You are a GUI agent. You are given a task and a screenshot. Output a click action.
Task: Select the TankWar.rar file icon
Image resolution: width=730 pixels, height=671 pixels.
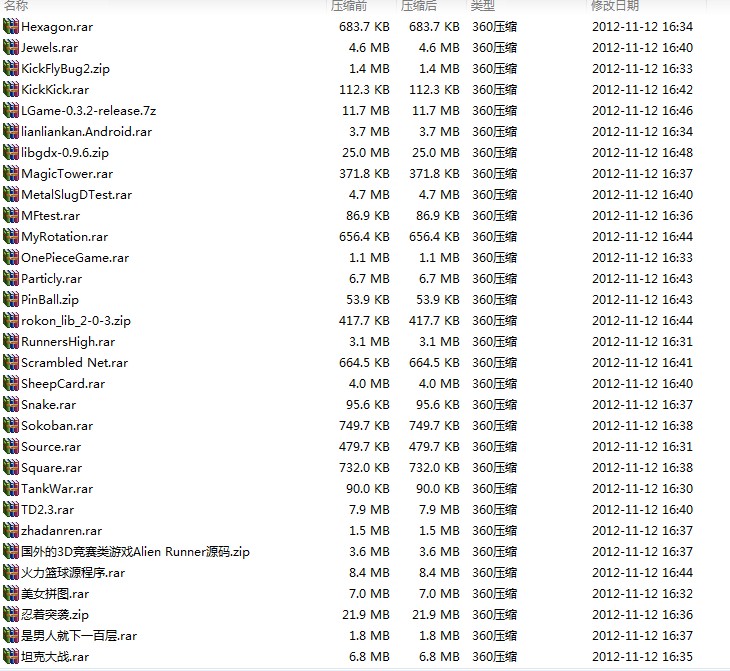click(11, 488)
